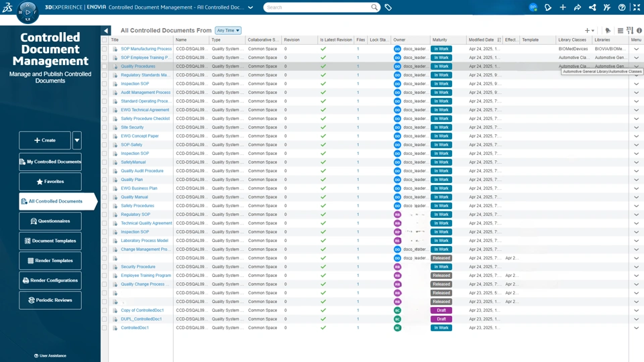
Task: Open the EWG Technical Agreement link
Action: 145,110
